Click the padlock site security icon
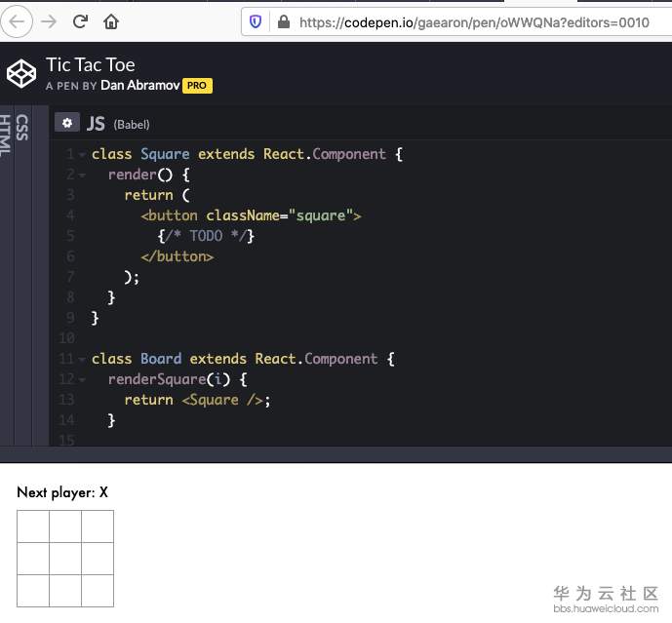Image resolution: width=672 pixels, height=623 pixels. click(x=284, y=21)
